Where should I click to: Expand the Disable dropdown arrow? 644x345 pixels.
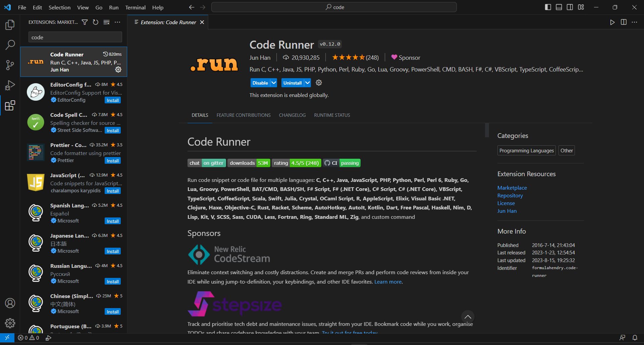coord(274,83)
